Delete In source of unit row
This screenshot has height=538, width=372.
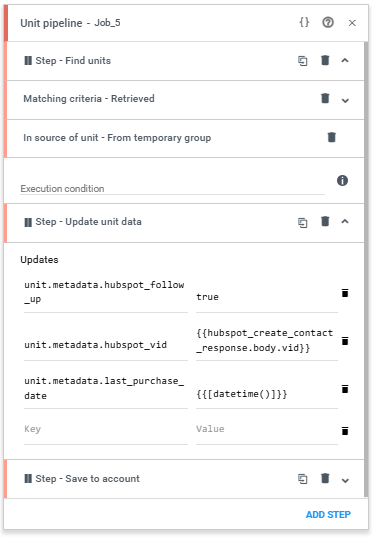(332, 137)
